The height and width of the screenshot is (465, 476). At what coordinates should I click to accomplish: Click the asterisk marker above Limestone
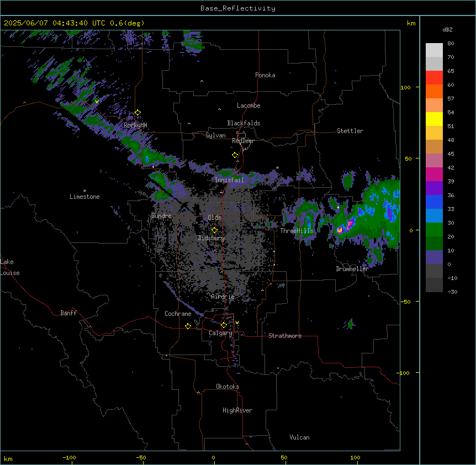point(84,191)
